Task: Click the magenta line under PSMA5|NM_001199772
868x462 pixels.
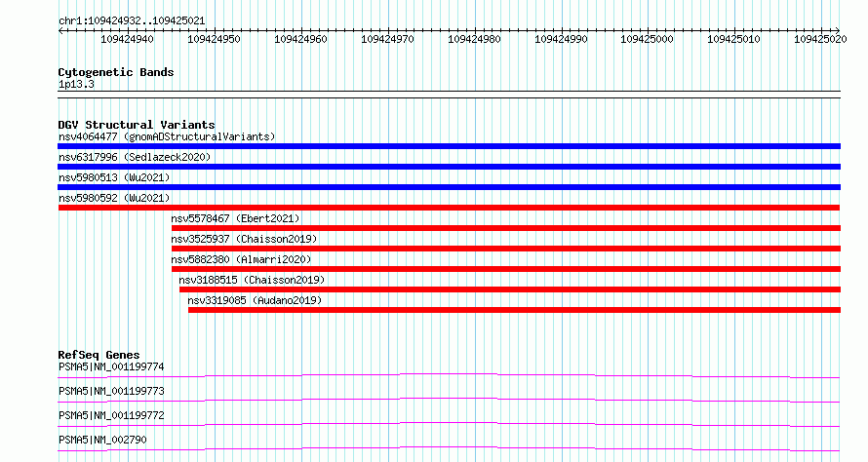Action: (x=449, y=424)
